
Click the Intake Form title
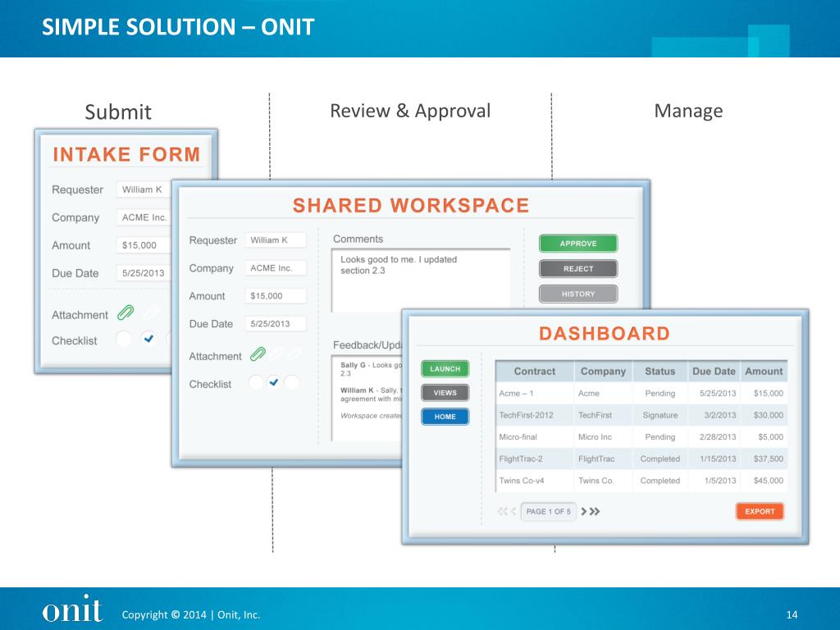(x=126, y=154)
